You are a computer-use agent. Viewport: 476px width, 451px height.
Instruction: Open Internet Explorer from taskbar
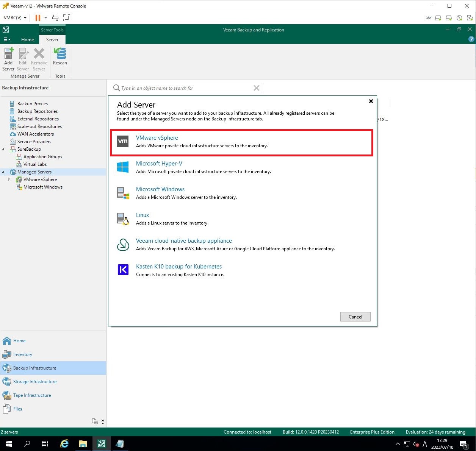(x=64, y=444)
